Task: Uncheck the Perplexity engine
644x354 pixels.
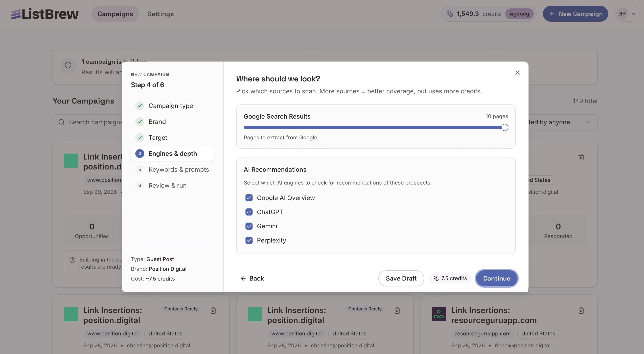Action: point(249,240)
